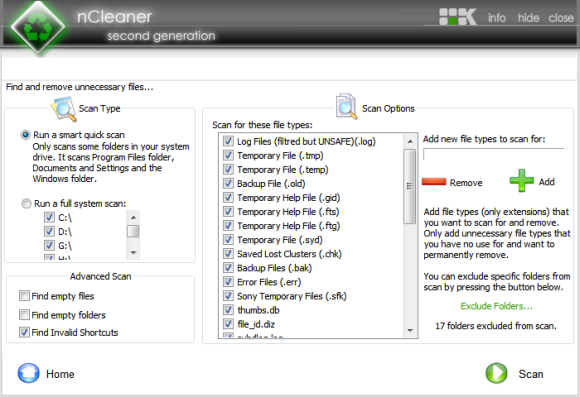Viewport: 580px width, 397px height.
Task: Click the Scan Options documents icon
Action: tap(346, 107)
